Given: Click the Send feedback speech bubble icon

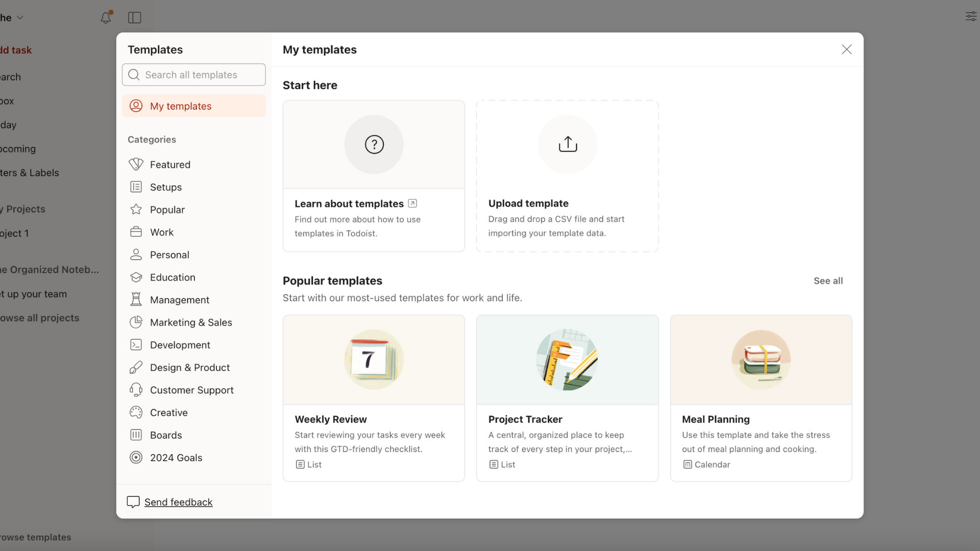Looking at the screenshot, I should coord(133,502).
